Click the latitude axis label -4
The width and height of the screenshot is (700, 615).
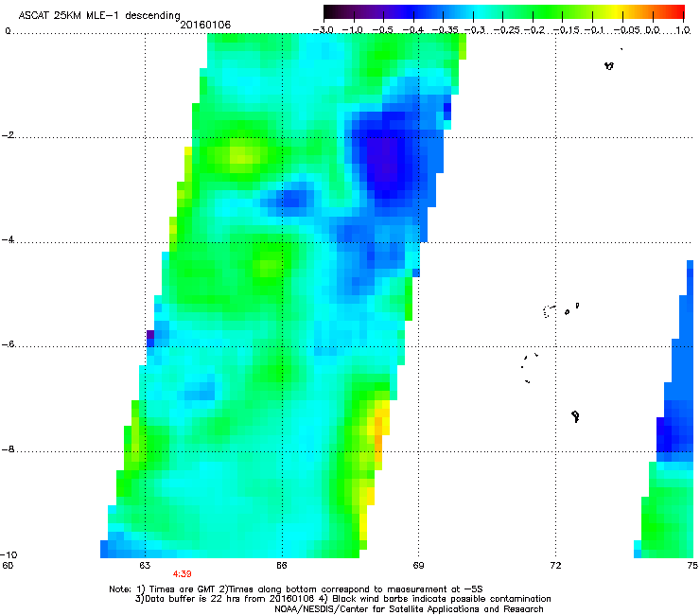[x=8, y=239]
